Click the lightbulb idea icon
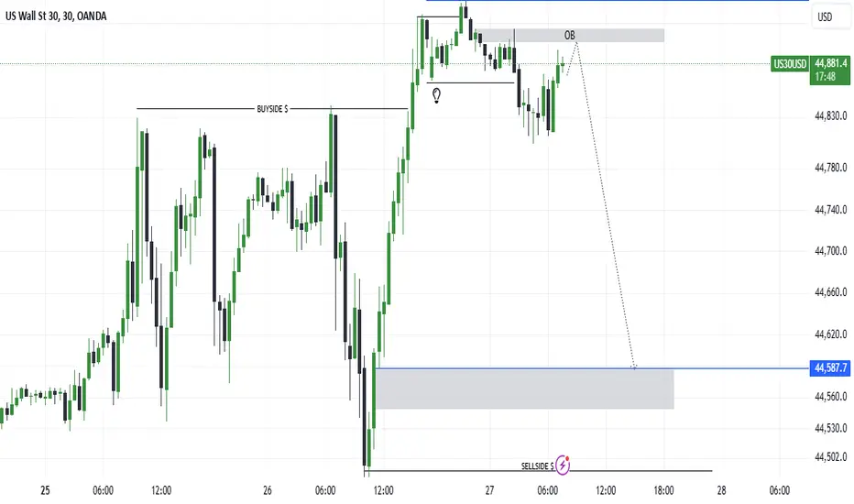The image size is (854, 504). (x=438, y=94)
